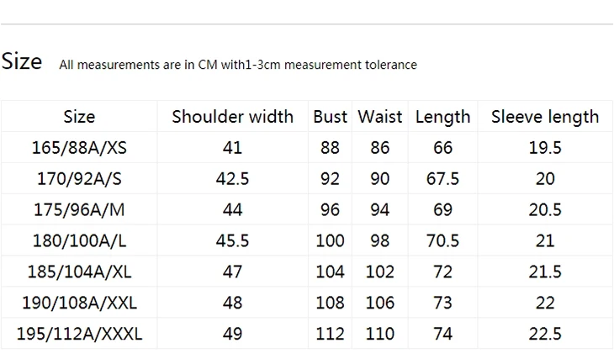Click the Size column header cell
This screenshot has height=364, width=614.
pos(80,117)
